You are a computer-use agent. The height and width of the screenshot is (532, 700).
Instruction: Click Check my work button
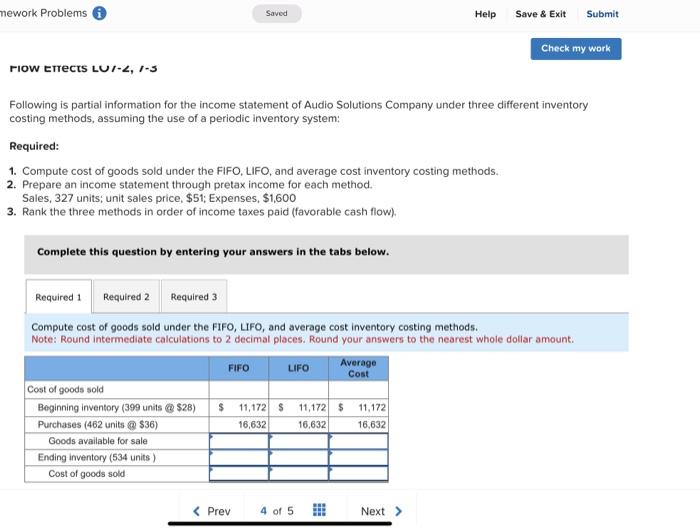point(576,49)
